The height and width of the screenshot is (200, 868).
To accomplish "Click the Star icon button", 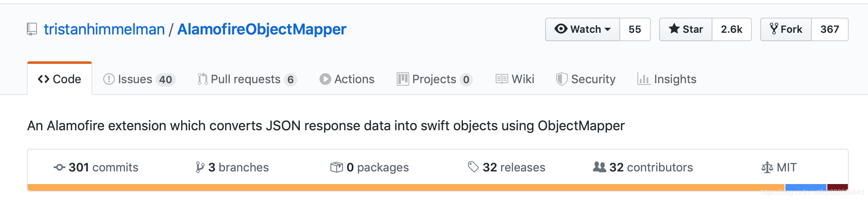I will tap(686, 29).
